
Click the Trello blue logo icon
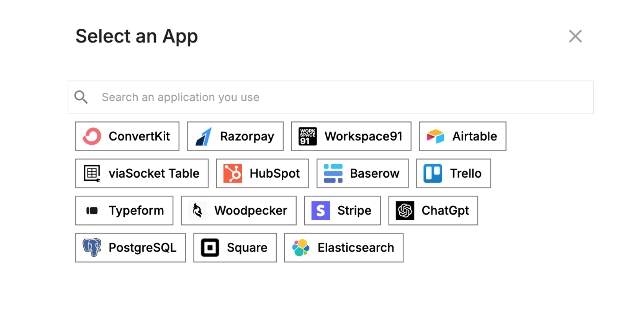click(x=433, y=173)
